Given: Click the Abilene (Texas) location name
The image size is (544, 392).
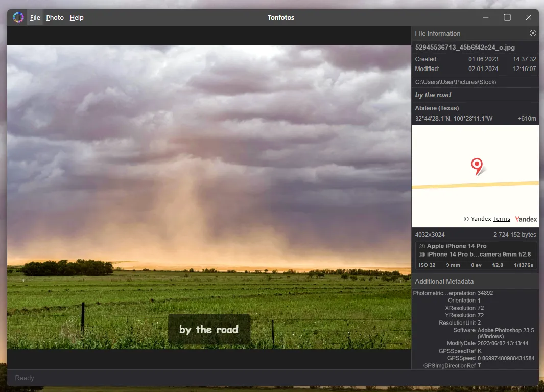Looking at the screenshot, I should point(437,108).
